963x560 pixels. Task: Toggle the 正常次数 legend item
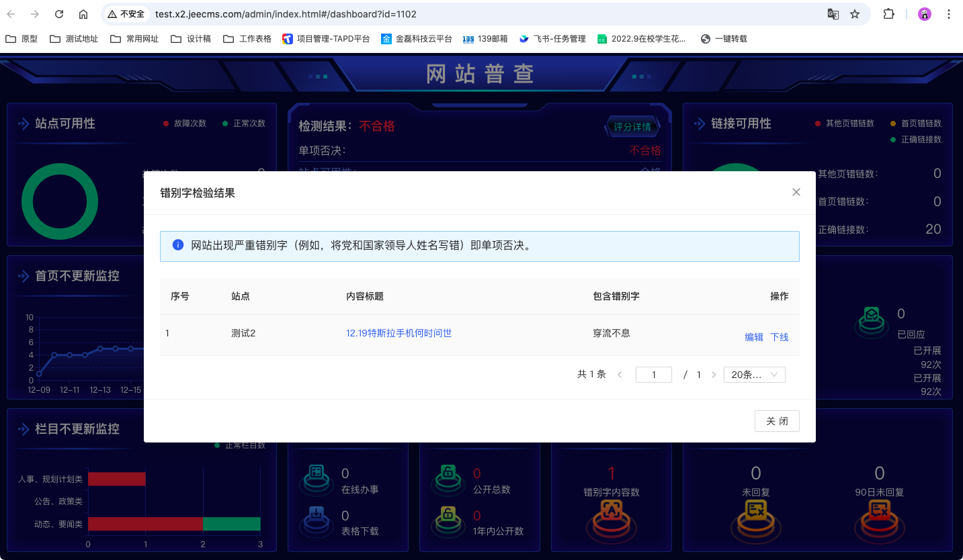click(244, 124)
